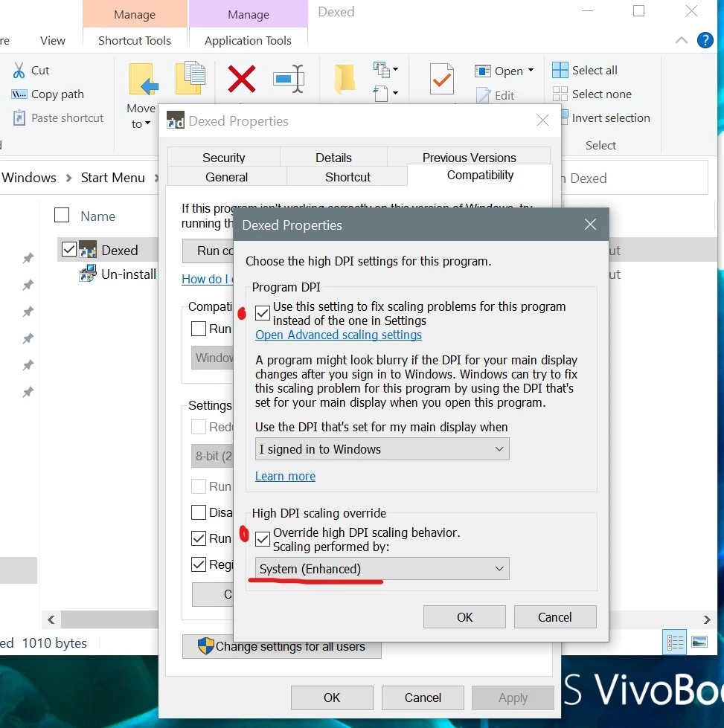Switch Explorer to details view icon

[674, 642]
